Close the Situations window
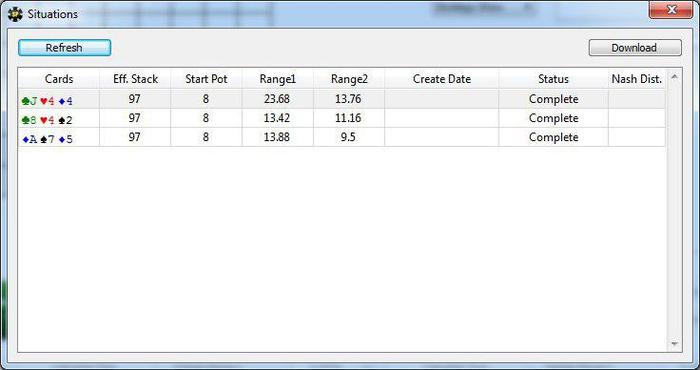The height and width of the screenshot is (370, 700). point(671,10)
